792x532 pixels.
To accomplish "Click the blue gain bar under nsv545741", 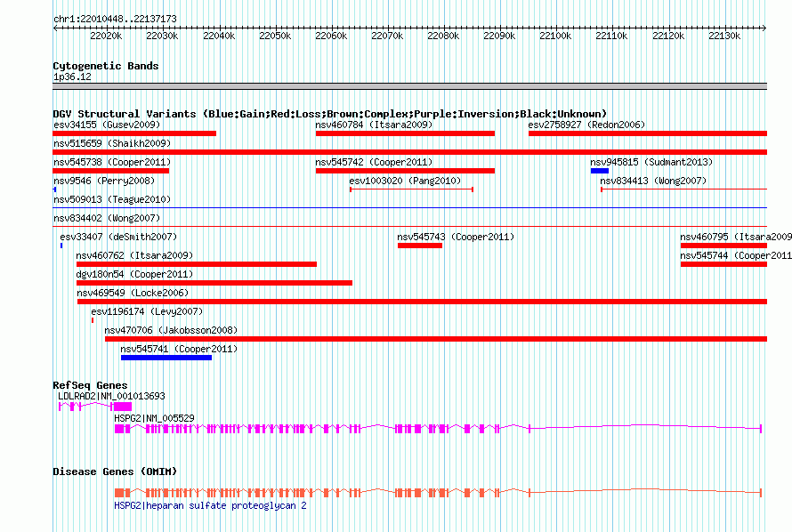I will 166,358.
